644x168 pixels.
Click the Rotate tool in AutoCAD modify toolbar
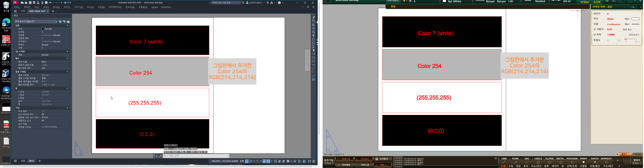coord(314,39)
